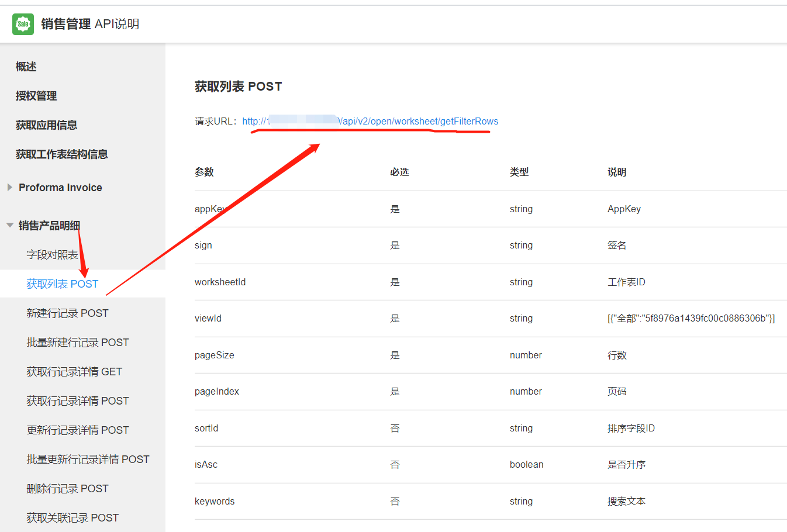Image resolution: width=787 pixels, height=532 pixels.
Task: Open the 概述 overview page
Action: click(26, 67)
